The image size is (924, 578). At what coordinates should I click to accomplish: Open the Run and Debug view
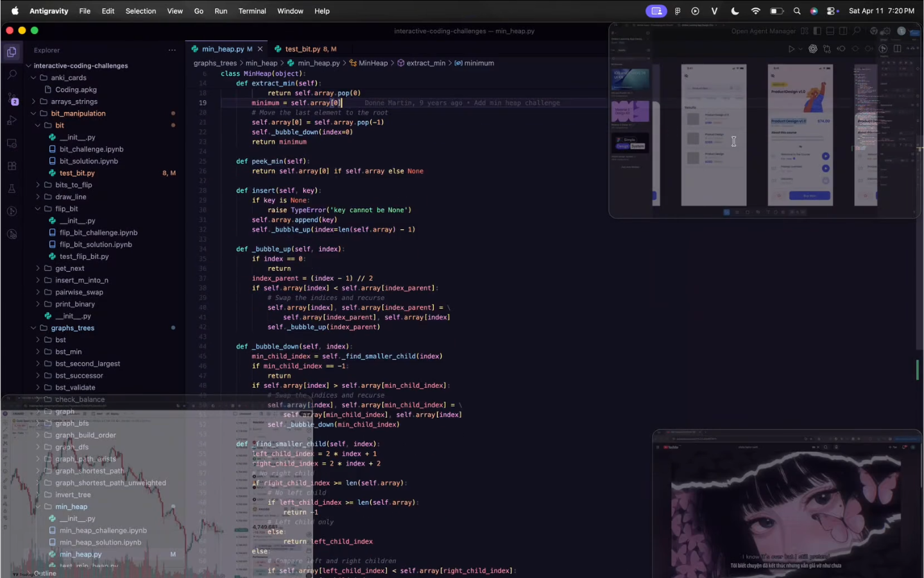click(12, 121)
